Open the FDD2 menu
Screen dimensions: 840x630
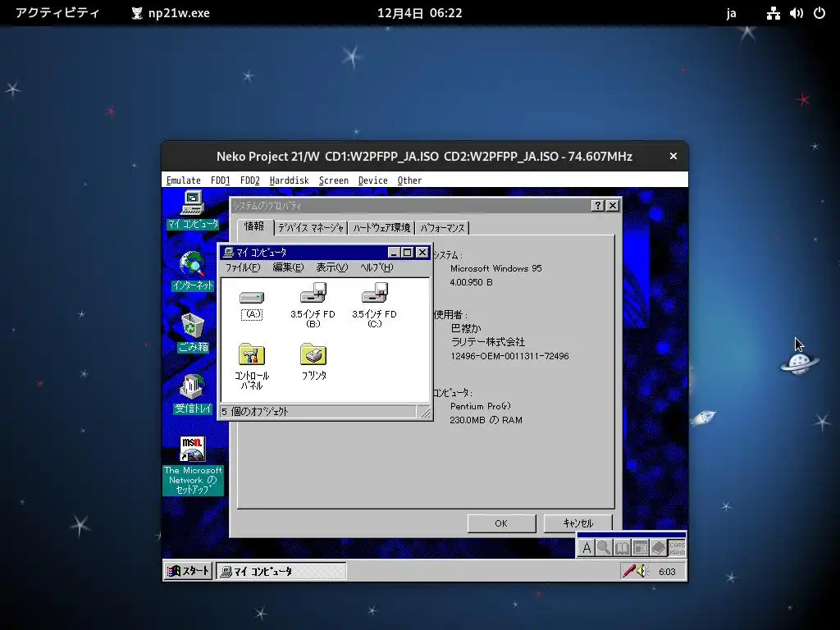click(249, 180)
